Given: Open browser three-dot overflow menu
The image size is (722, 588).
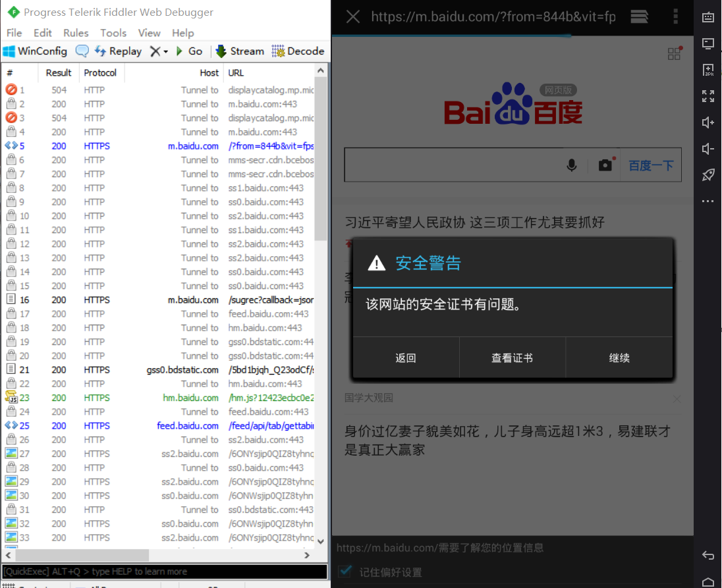Looking at the screenshot, I should [675, 16].
